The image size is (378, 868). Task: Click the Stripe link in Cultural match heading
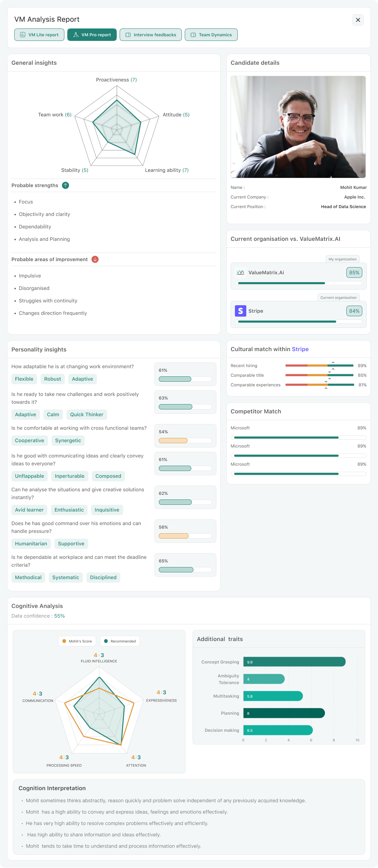[x=300, y=349]
